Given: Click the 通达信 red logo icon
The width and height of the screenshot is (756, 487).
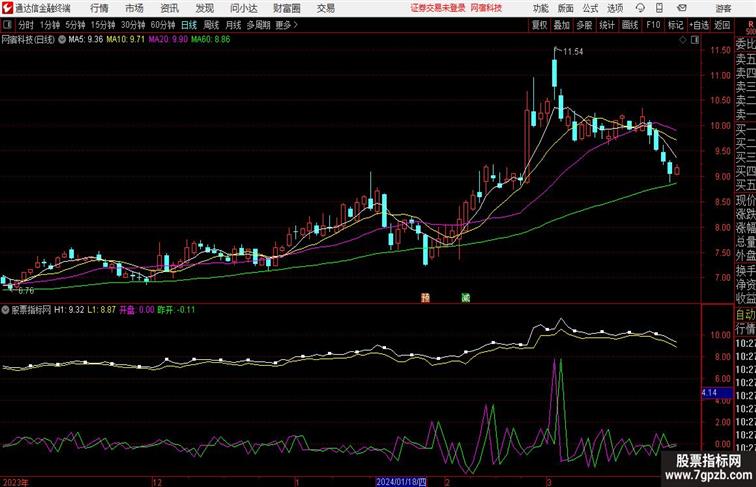Looking at the screenshot, I should [7, 8].
